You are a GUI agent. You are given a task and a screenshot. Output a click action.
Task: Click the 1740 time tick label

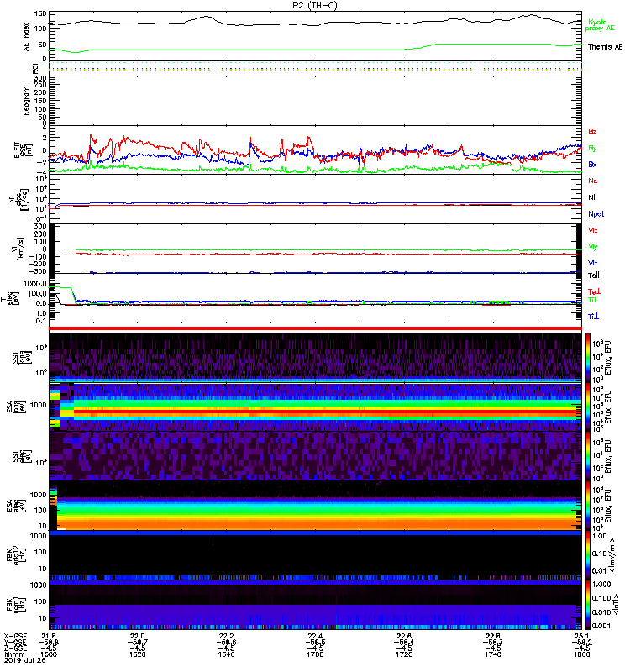click(493, 654)
